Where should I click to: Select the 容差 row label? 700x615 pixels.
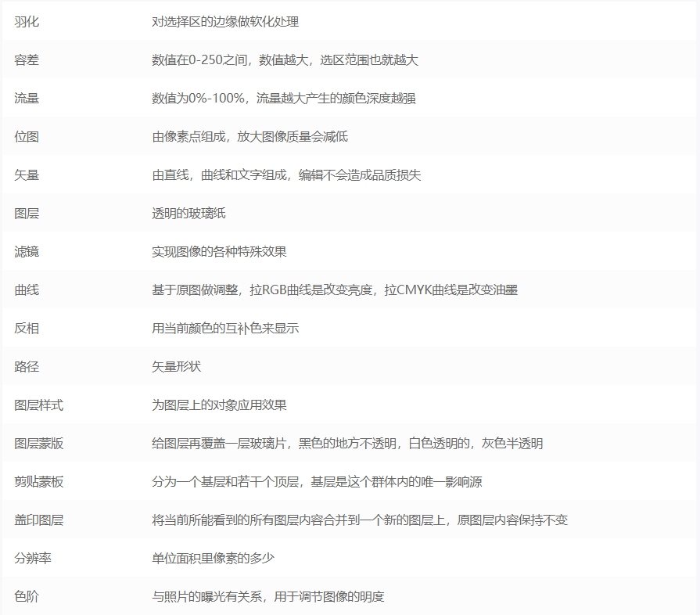(x=23, y=60)
